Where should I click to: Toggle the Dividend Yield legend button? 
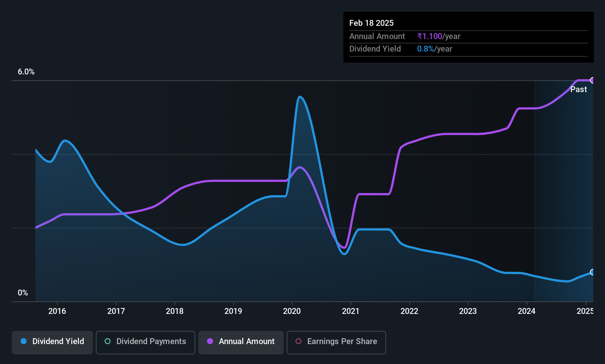point(52,342)
